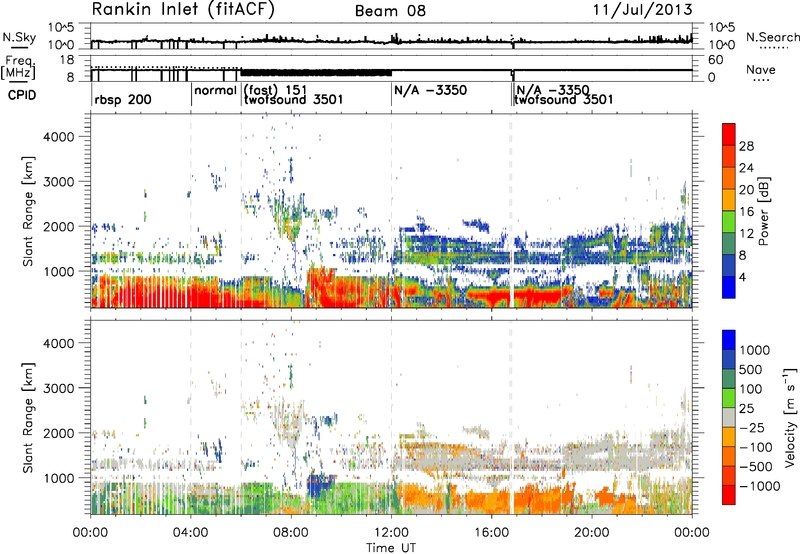
Task: Click the 'CPID' label
Action: pyautogui.click(x=22, y=95)
